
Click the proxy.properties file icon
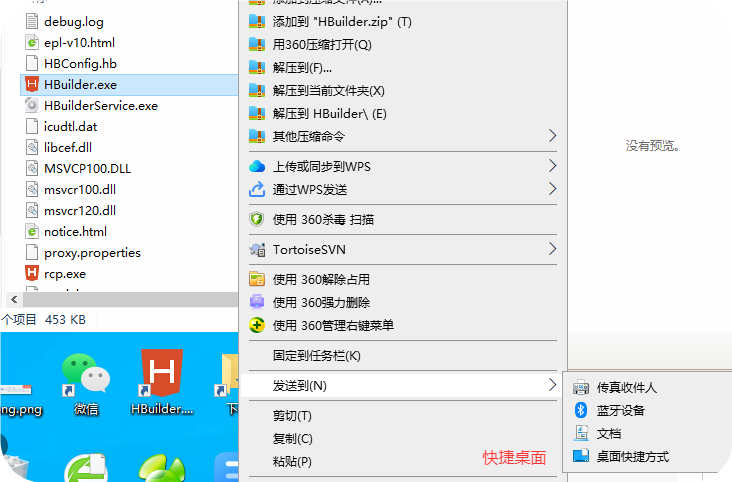(x=32, y=253)
